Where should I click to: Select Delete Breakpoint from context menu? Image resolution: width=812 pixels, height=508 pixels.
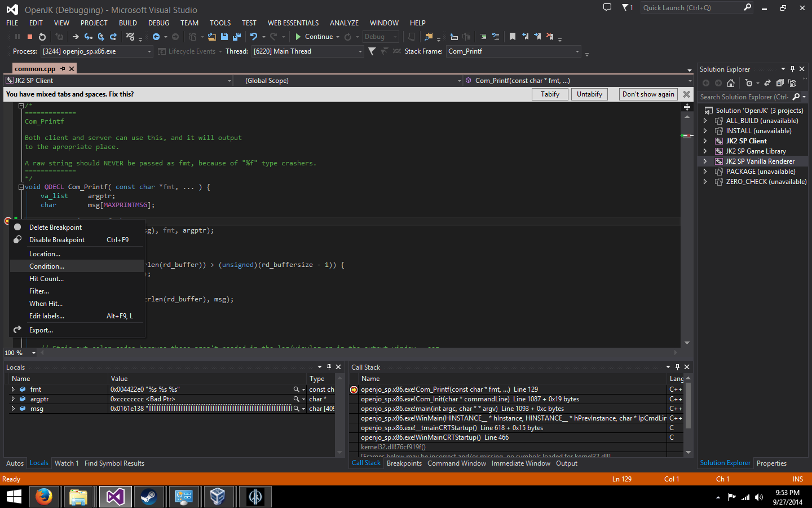(77, 227)
